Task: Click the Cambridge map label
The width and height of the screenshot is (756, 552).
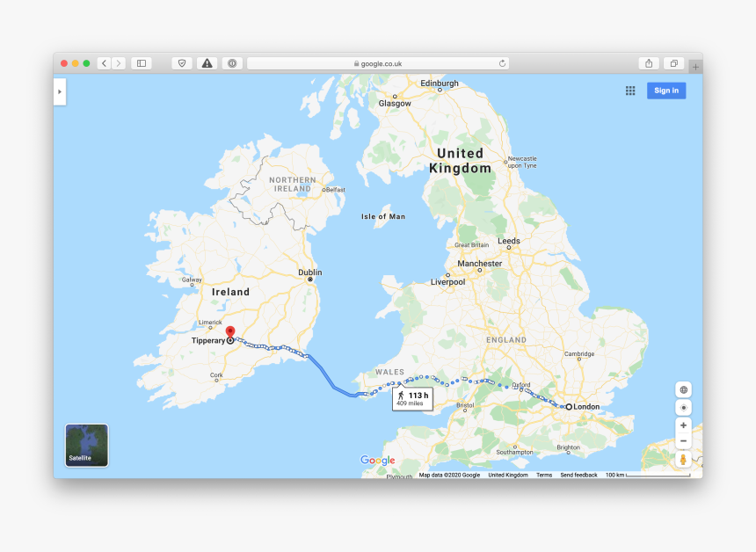Action: coord(579,354)
